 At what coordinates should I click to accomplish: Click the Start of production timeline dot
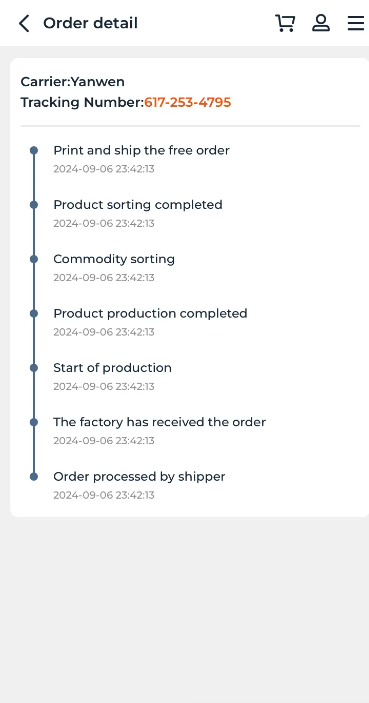tap(34, 368)
